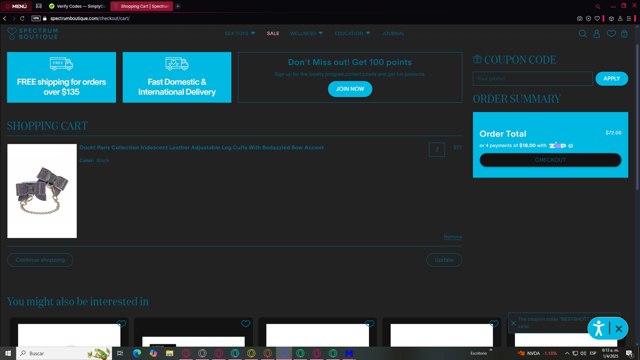Open the Windows Start menu
This screenshot has width=640, height=360.
[8, 353]
